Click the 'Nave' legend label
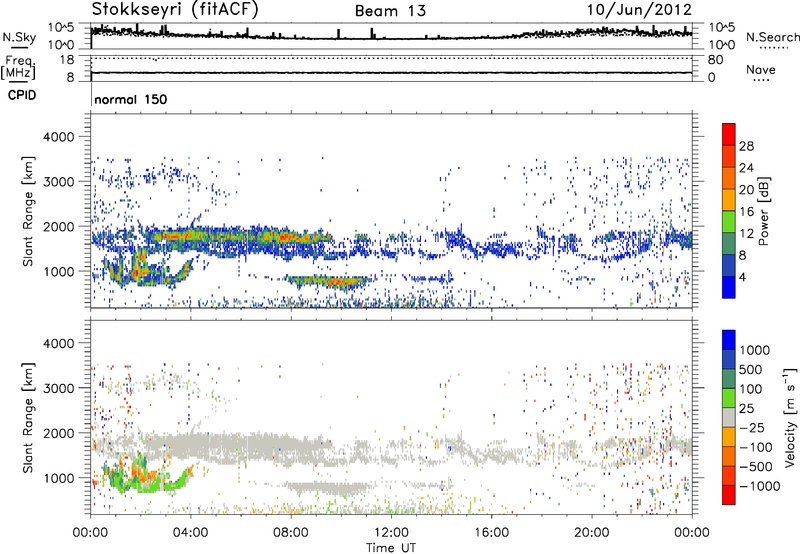This screenshot has height=554, width=800. 761,69
